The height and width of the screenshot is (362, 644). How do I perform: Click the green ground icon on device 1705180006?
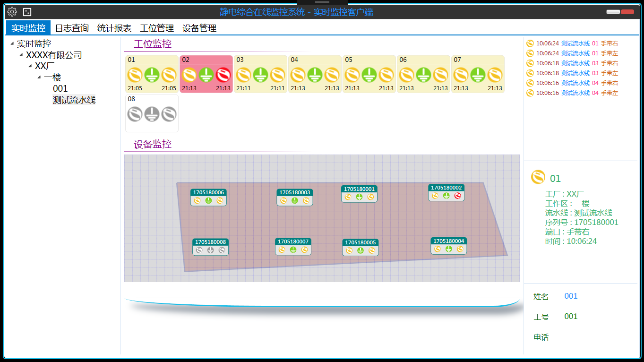tap(208, 201)
